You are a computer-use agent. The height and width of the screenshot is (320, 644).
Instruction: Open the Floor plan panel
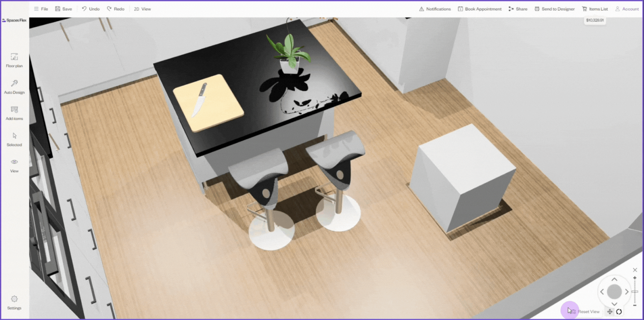(x=14, y=61)
